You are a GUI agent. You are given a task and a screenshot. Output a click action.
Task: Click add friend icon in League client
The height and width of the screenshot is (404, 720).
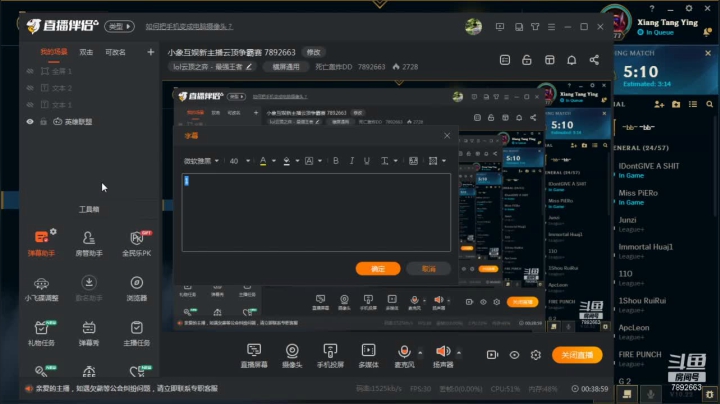point(659,105)
